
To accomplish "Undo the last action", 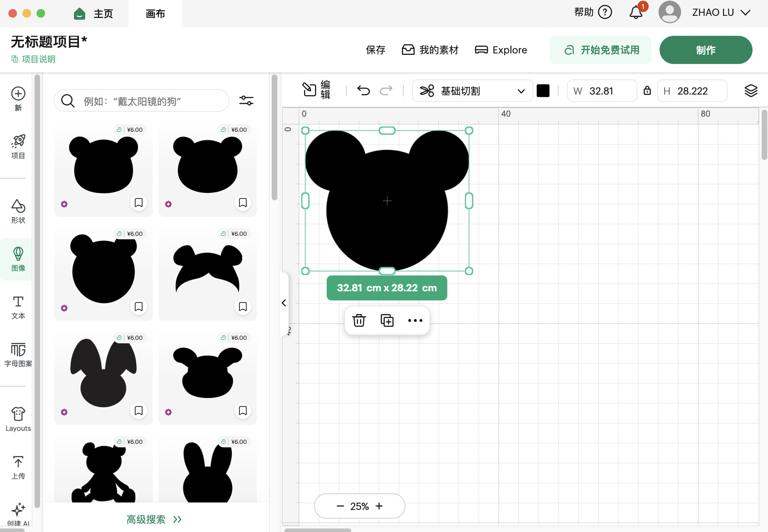I will coord(363,90).
